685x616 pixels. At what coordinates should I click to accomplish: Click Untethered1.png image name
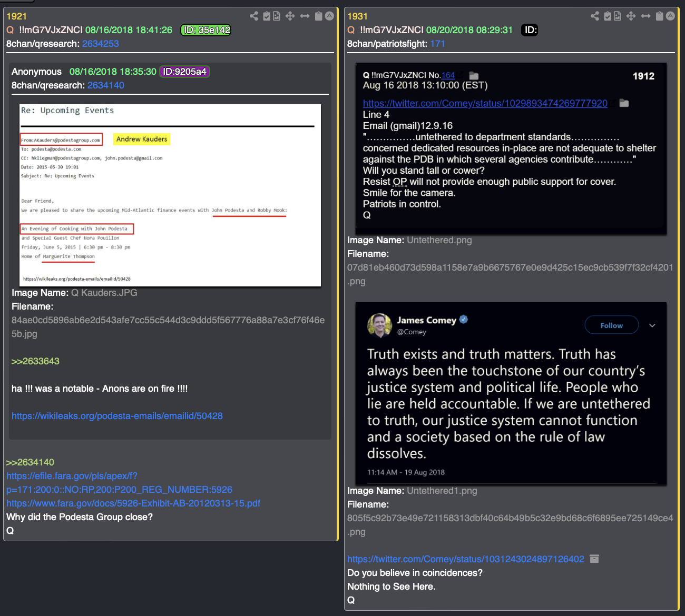click(442, 491)
